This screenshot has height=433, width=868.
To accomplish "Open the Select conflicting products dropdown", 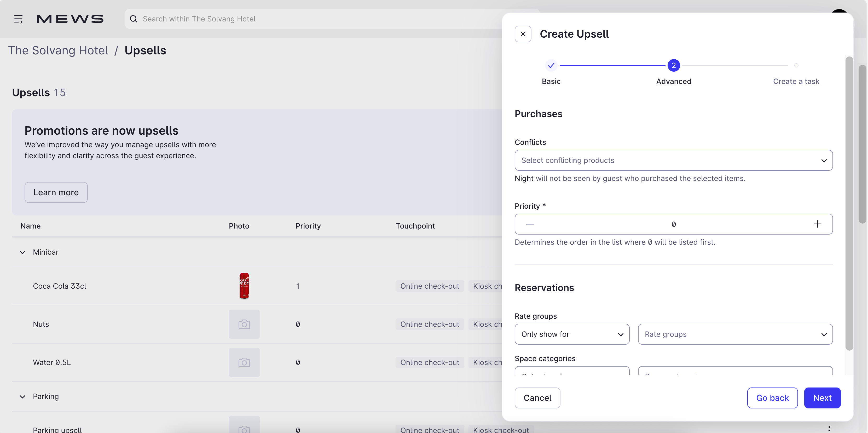I will click(x=674, y=160).
